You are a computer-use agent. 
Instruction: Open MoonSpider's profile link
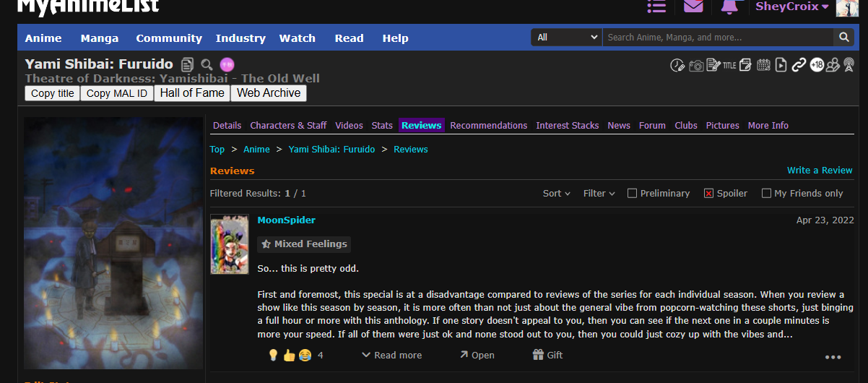[287, 220]
